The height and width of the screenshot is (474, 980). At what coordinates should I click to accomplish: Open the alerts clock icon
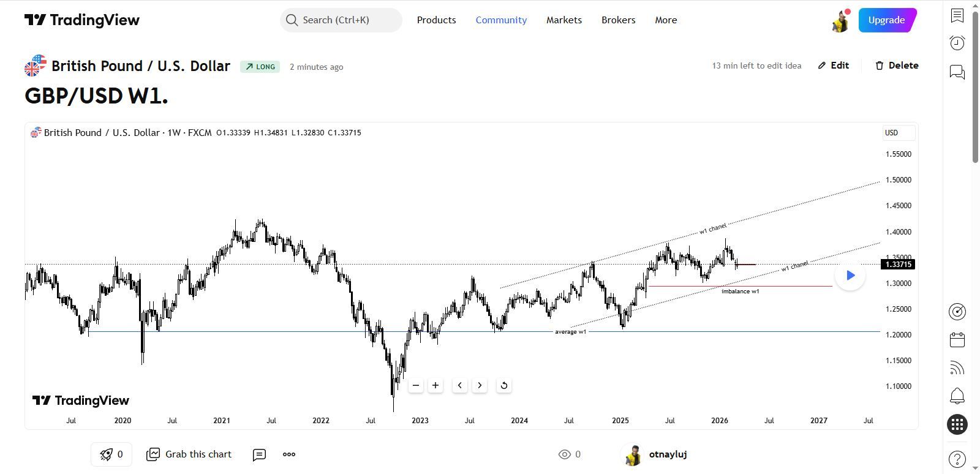[957, 43]
